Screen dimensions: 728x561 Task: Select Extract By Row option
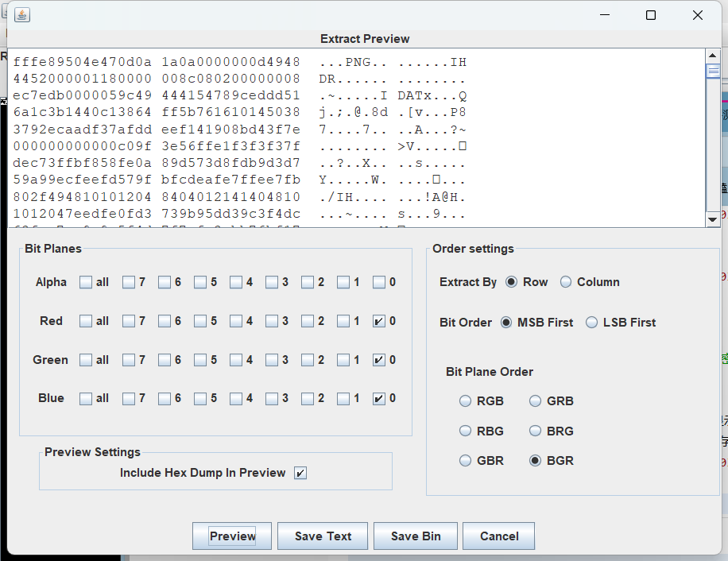tap(511, 282)
